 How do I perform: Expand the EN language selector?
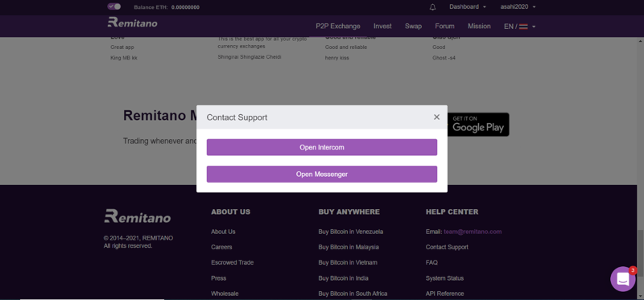point(519,27)
